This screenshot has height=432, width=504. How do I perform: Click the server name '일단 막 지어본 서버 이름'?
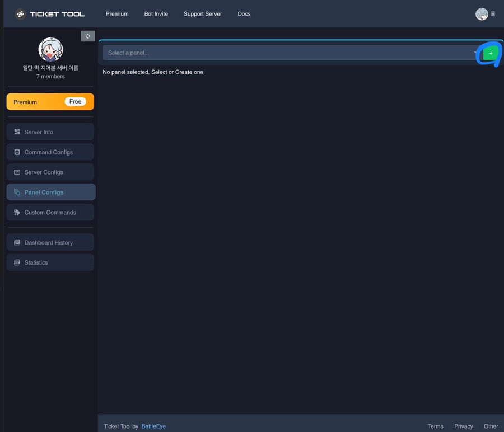click(x=50, y=68)
